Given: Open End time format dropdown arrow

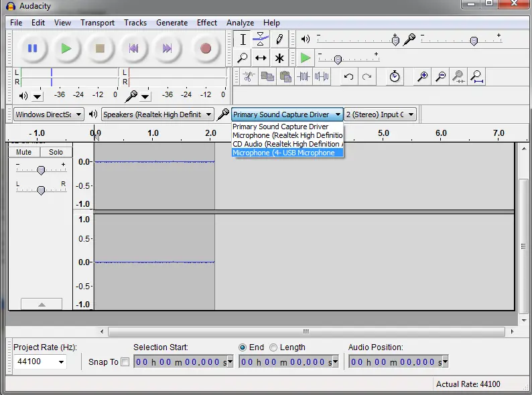Looking at the screenshot, I should (x=335, y=362).
